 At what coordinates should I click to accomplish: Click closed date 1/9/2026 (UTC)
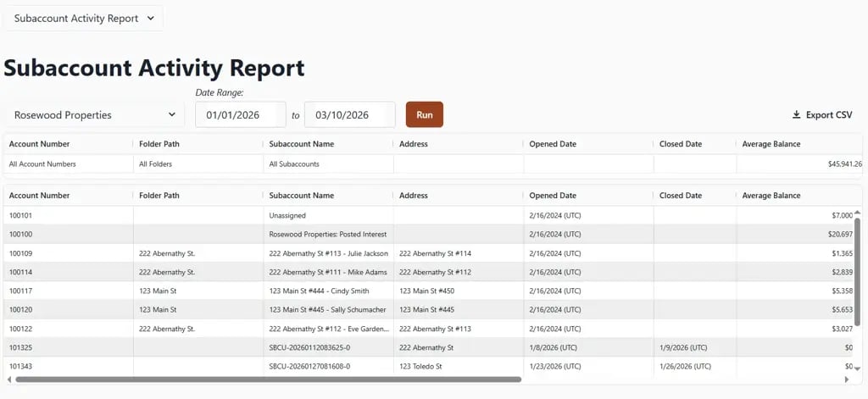pyautogui.click(x=683, y=347)
